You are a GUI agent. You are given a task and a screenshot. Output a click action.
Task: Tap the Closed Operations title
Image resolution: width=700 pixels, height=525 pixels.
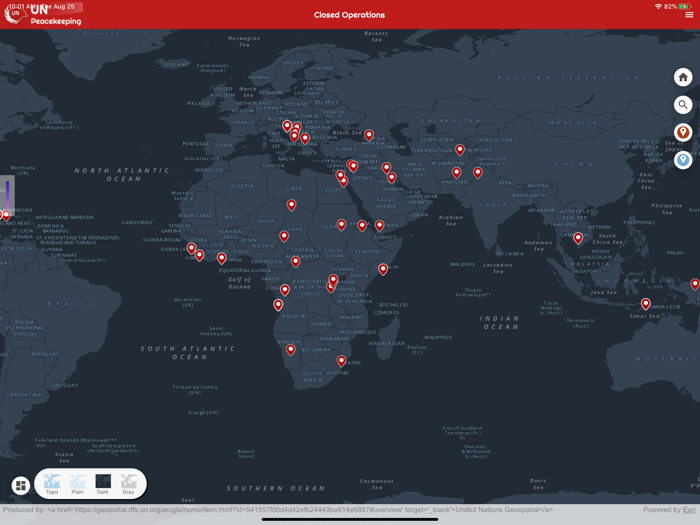(x=349, y=15)
